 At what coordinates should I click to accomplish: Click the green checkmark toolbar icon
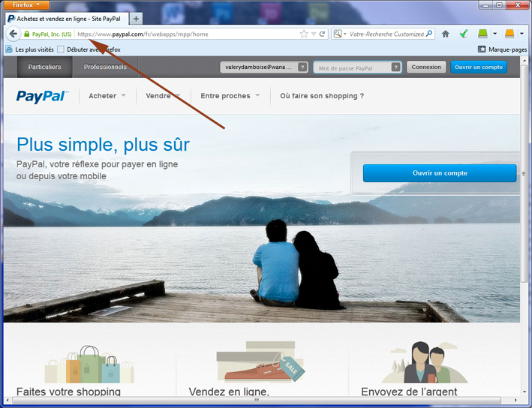tap(464, 34)
